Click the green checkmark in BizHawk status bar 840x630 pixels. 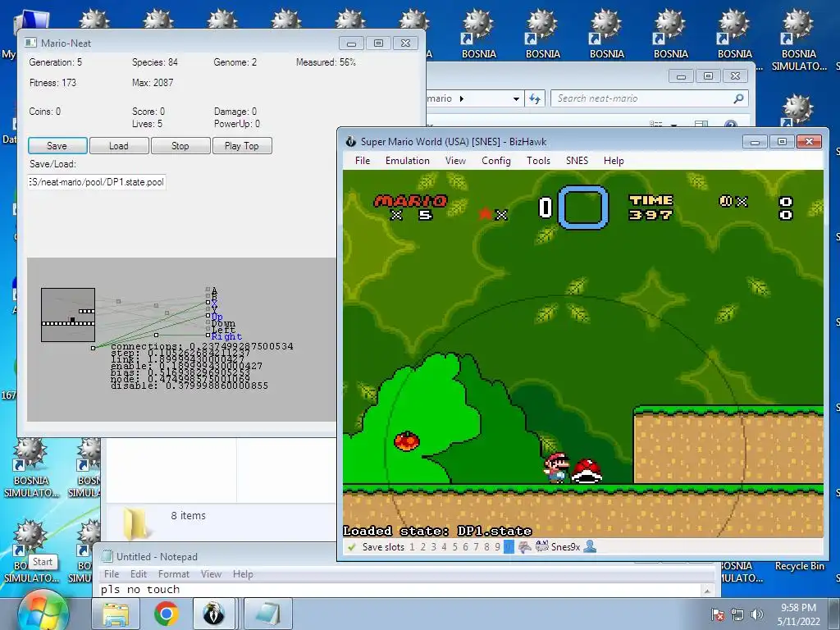(351, 547)
